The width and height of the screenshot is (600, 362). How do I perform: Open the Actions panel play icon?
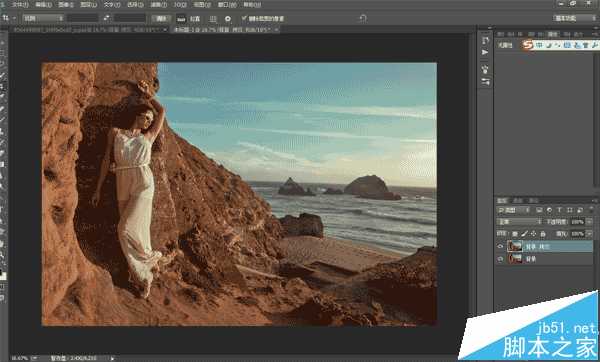pos(485,52)
